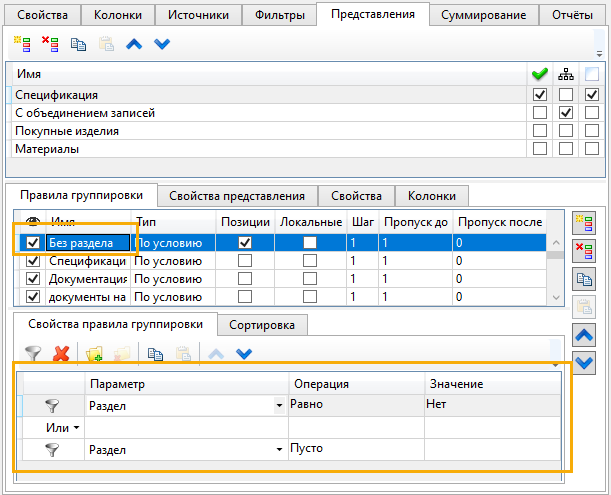Click the Равно operation cell
The height and width of the screenshot is (495, 611).
355,405
